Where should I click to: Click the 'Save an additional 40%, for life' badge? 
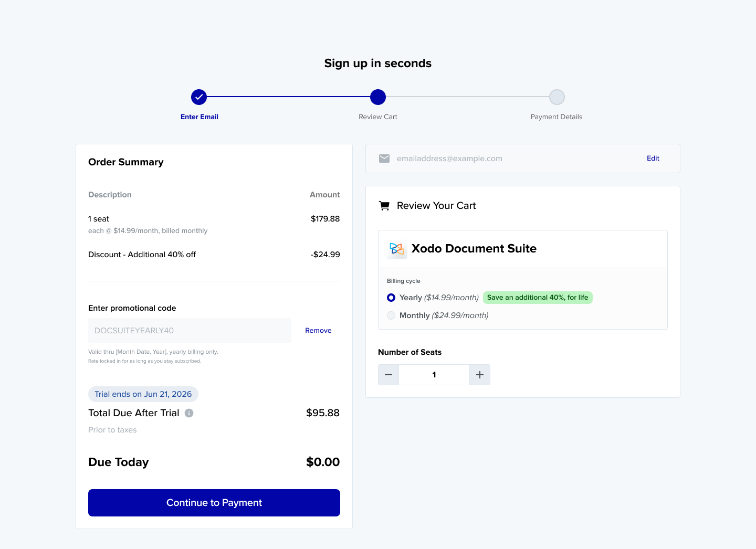tap(538, 298)
